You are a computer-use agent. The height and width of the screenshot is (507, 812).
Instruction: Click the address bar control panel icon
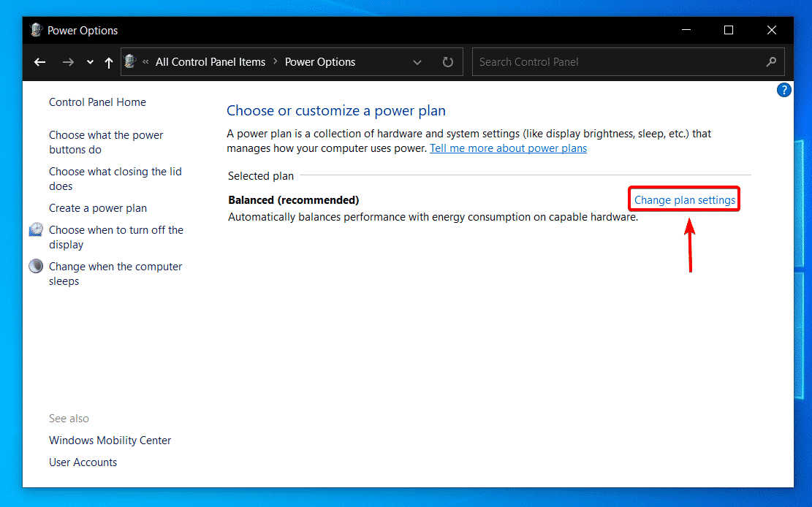(x=130, y=61)
